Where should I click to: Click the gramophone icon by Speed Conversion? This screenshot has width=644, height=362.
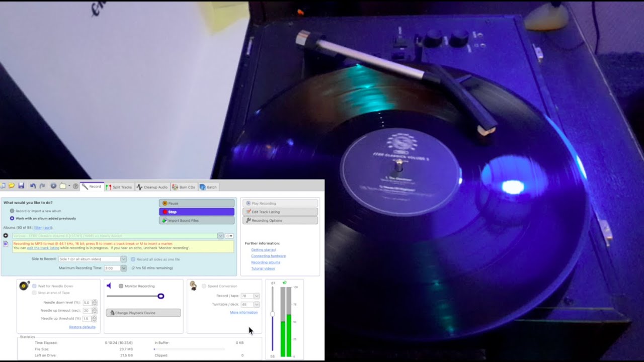[193, 286]
